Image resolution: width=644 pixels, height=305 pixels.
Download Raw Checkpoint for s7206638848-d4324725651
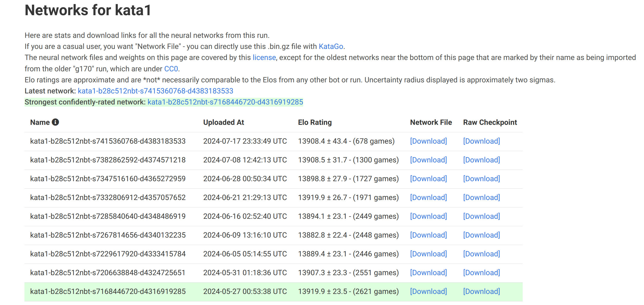coord(481,273)
